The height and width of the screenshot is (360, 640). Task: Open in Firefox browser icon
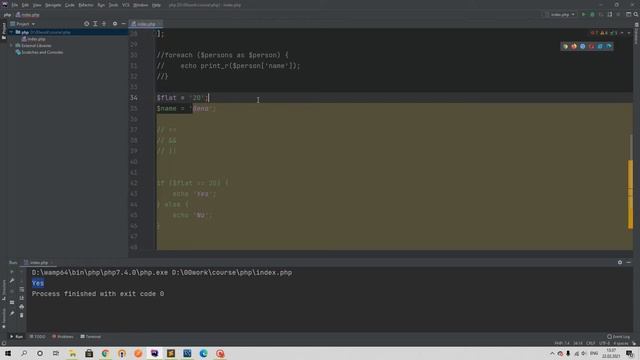574,46
